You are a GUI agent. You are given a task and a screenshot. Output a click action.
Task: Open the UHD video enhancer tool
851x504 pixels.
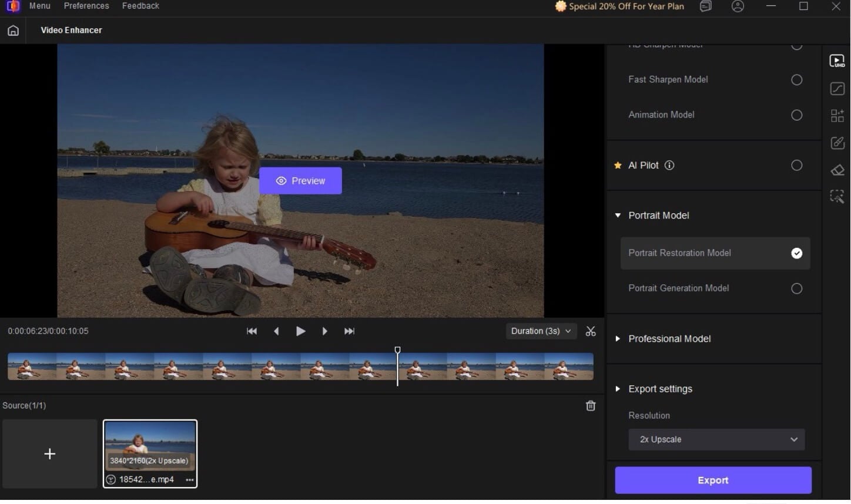click(x=837, y=61)
